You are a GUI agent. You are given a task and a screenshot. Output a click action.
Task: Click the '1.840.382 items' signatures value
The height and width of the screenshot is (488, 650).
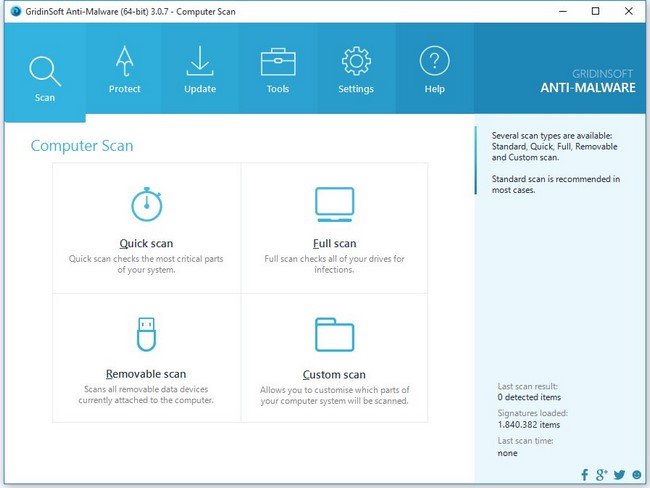click(x=529, y=425)
